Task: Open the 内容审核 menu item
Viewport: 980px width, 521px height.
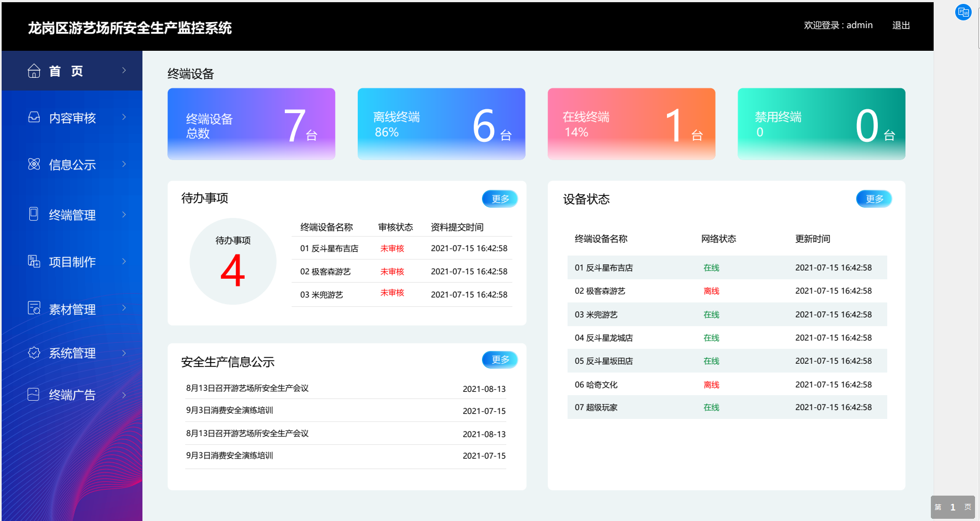Action: [72, 118]
